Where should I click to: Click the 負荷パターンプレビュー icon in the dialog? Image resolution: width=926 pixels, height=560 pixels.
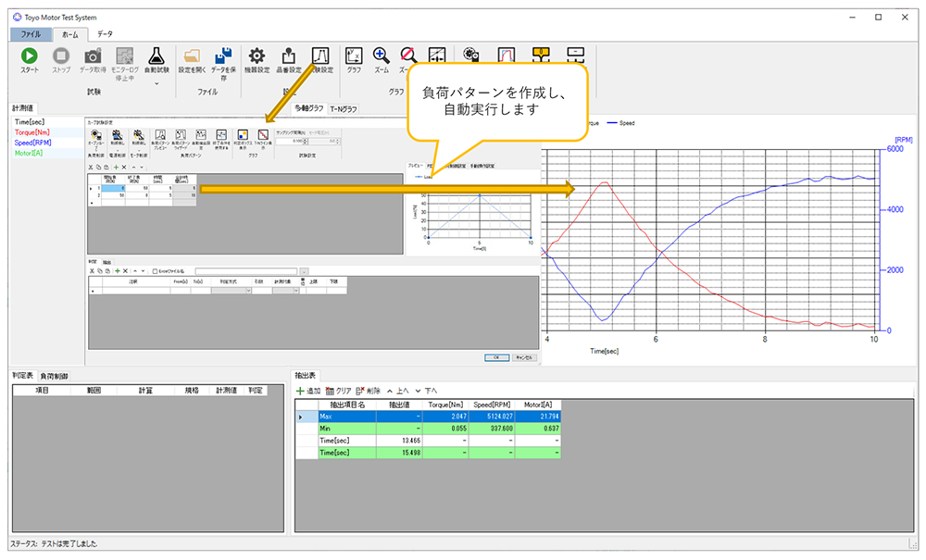[160, 135]
